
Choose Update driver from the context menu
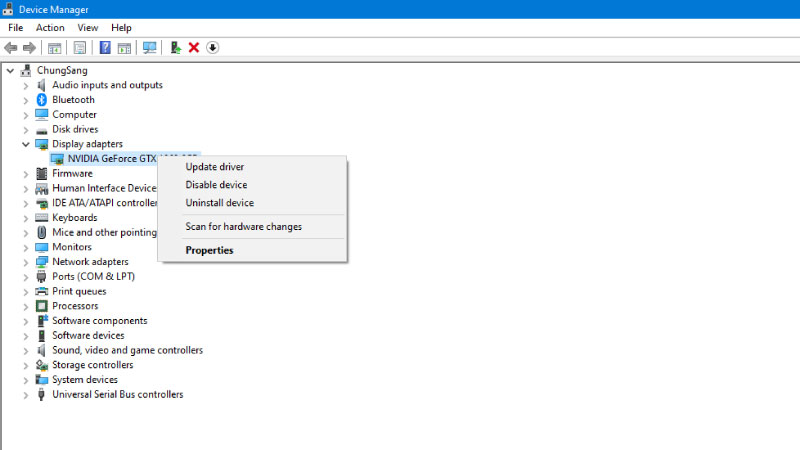point(215,167)
